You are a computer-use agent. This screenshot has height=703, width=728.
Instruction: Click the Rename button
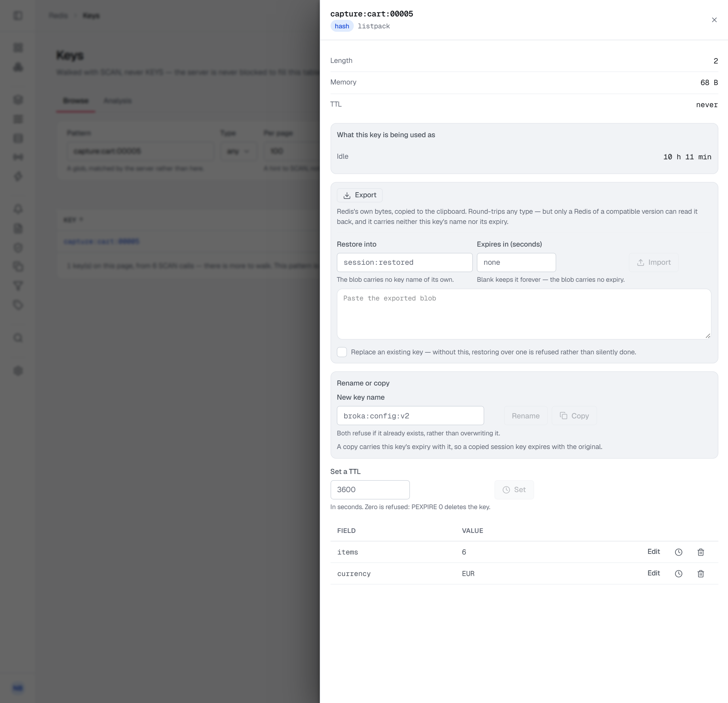(526, 416)
